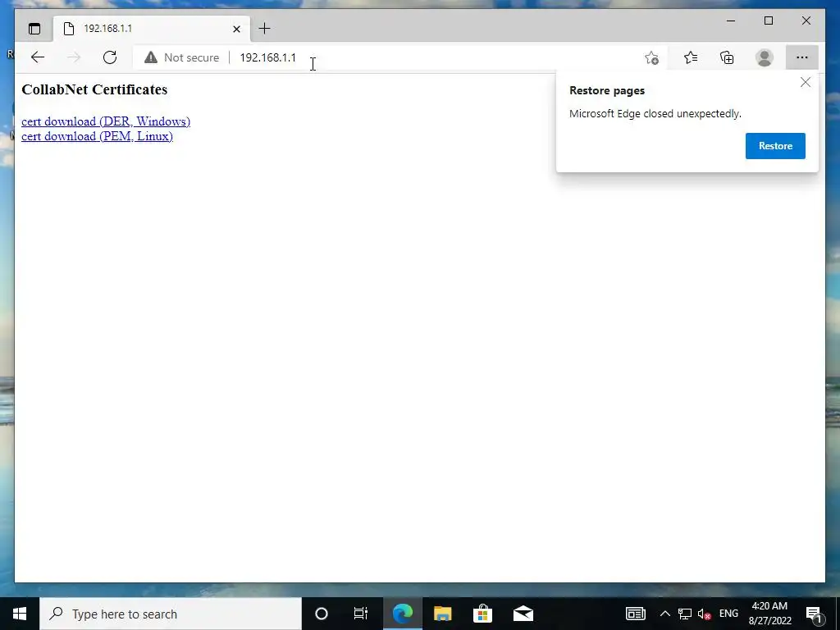
Task: Open a new tab with plus button
Action: 264,29
